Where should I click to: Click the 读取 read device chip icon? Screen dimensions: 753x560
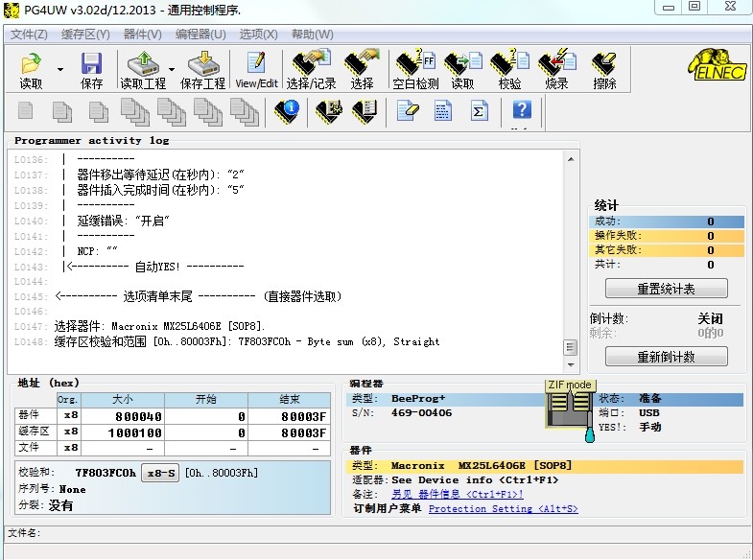(463, 70)
